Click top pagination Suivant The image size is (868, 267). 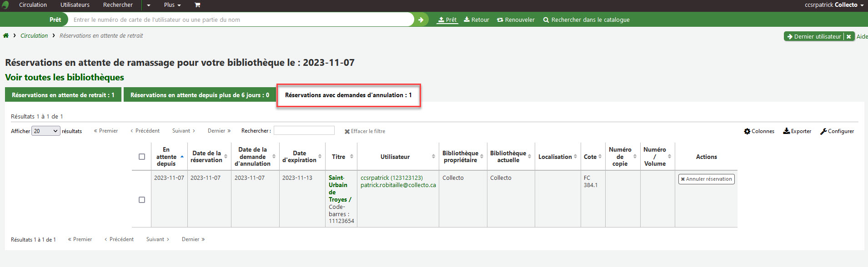point(184,131)
